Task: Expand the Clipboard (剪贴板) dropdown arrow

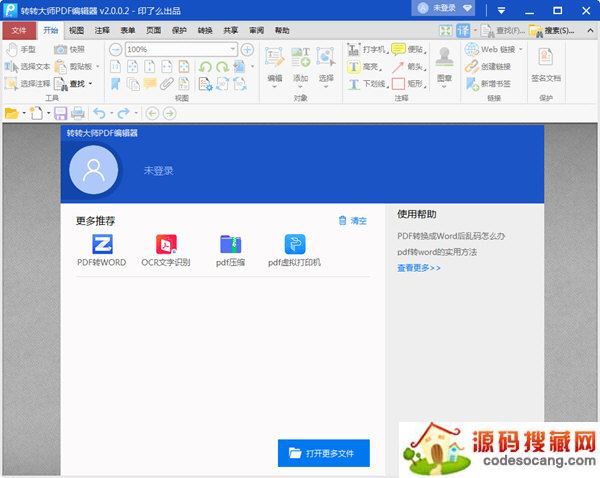Action: click(98, 67)
